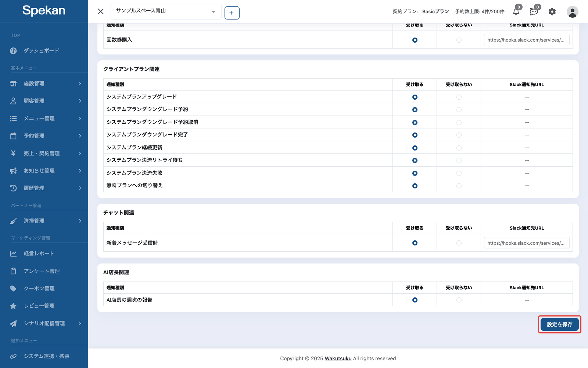Click Slack URL field for 回数券購入
Screen dimensions: 588x368
pos(527,40)
